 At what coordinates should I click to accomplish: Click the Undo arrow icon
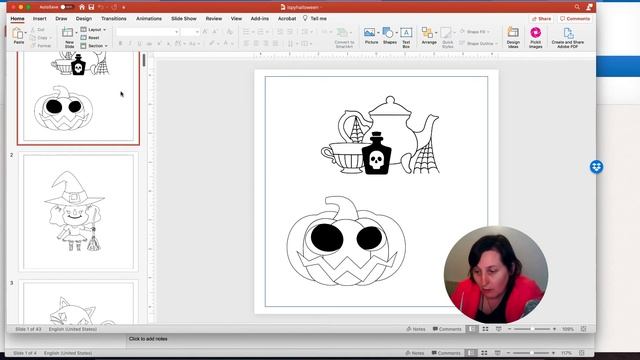101,7
